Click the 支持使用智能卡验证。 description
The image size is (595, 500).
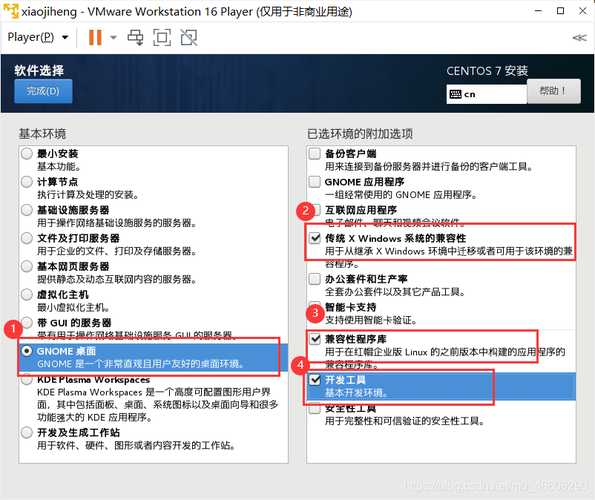[371, 320]
